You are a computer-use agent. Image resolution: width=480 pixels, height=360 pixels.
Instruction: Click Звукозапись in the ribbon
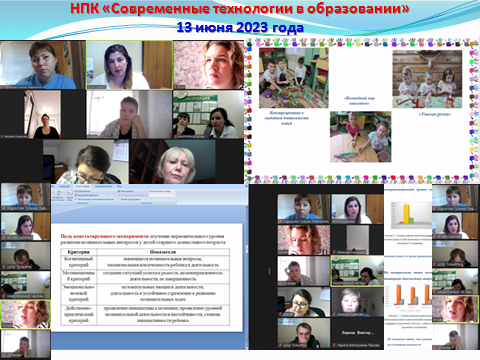(83, 191)
